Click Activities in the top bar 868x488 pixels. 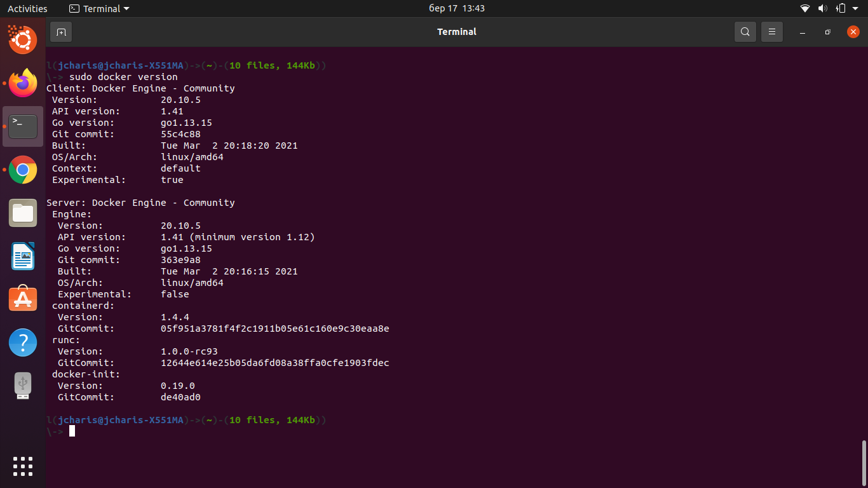point(28,8)
